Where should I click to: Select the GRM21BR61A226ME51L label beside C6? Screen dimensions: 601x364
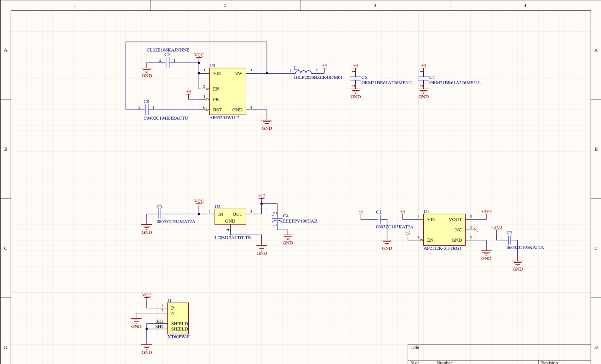pyautogui.click(x=387, y=83)
